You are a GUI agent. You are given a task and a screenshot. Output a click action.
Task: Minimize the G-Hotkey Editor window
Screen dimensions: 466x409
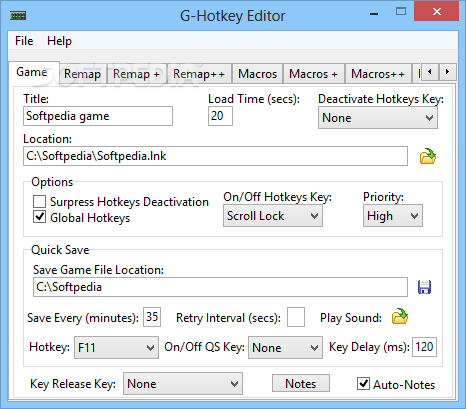(x=374, y=13)
